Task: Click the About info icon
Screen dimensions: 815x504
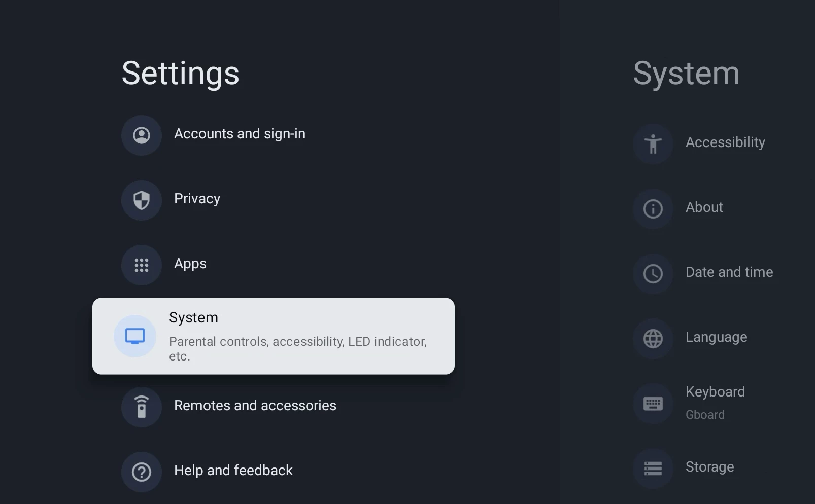Action: coord(653,209)
